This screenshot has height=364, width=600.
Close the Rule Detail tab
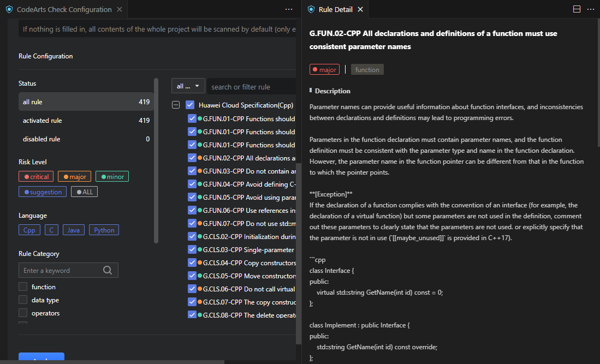pyautogui.click(x=360, y=9)
